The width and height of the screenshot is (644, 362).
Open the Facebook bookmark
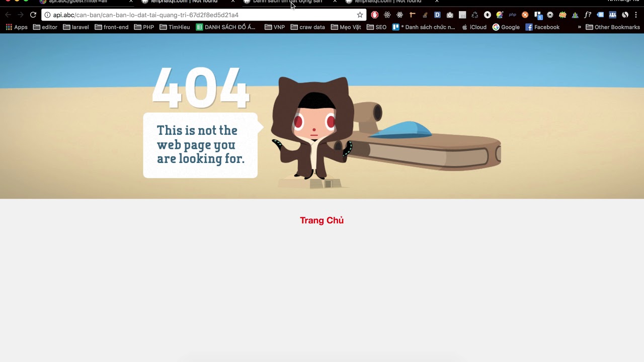(x=542, y=27)
